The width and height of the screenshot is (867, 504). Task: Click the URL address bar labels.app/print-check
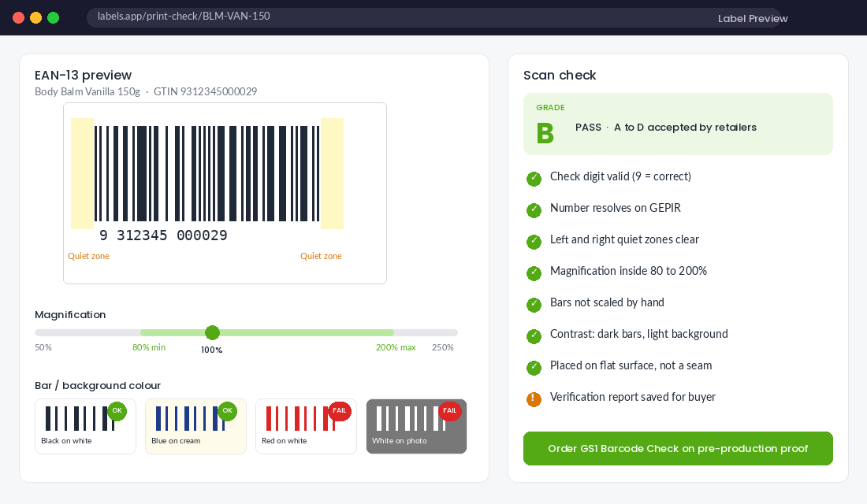[x=433, y=17]
